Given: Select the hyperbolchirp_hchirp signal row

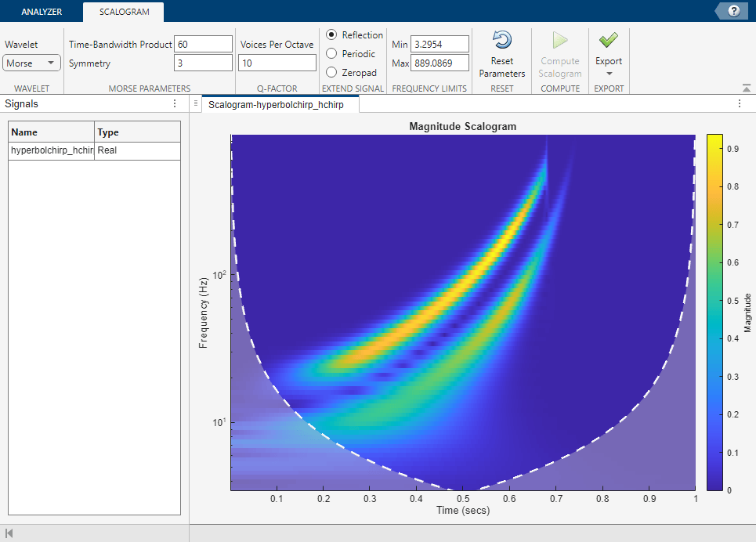Looking at the screenshot, I should (x=95, y=150).
